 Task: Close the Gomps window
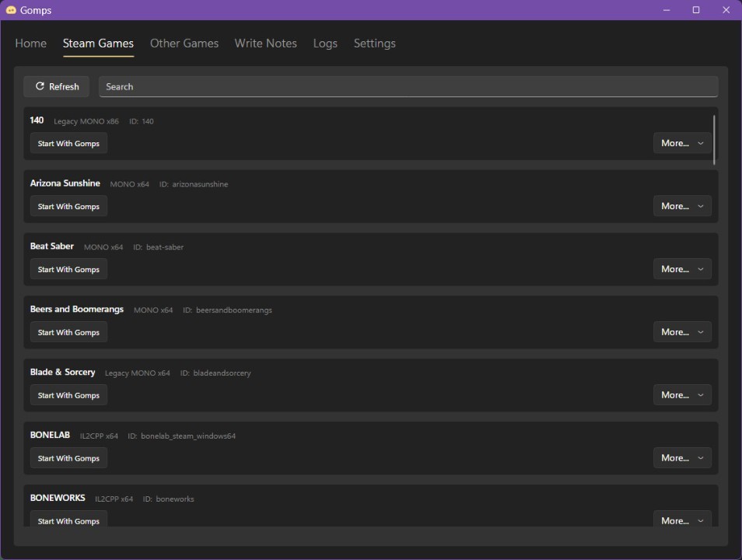726,10
